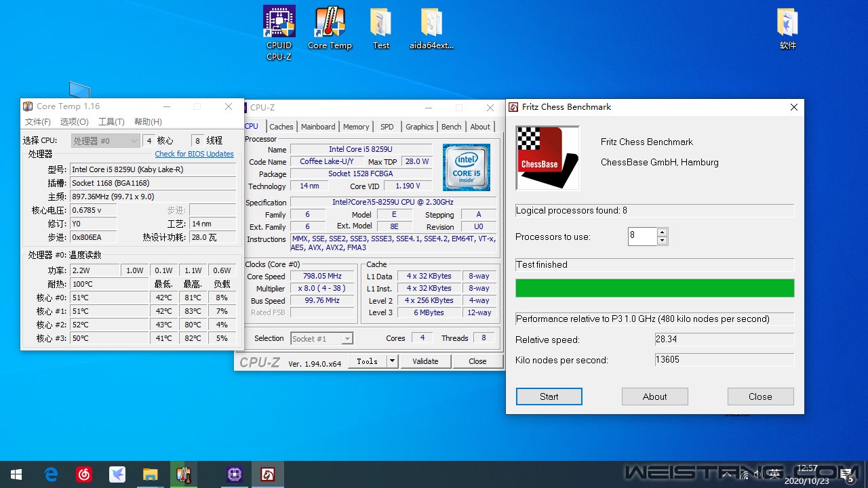Click the 英 input method indicator
The width and height of the screenshot is (868, 488).
(x=774, y=474)
